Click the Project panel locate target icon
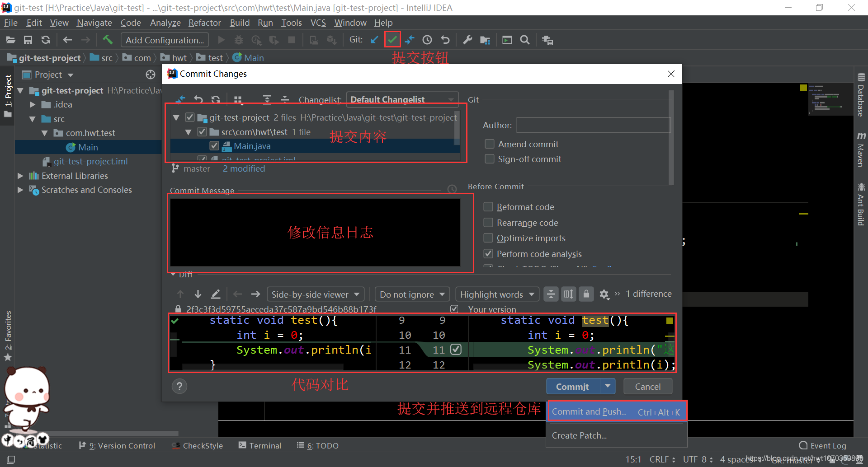 pyautogui.click(x=151, y=75)
